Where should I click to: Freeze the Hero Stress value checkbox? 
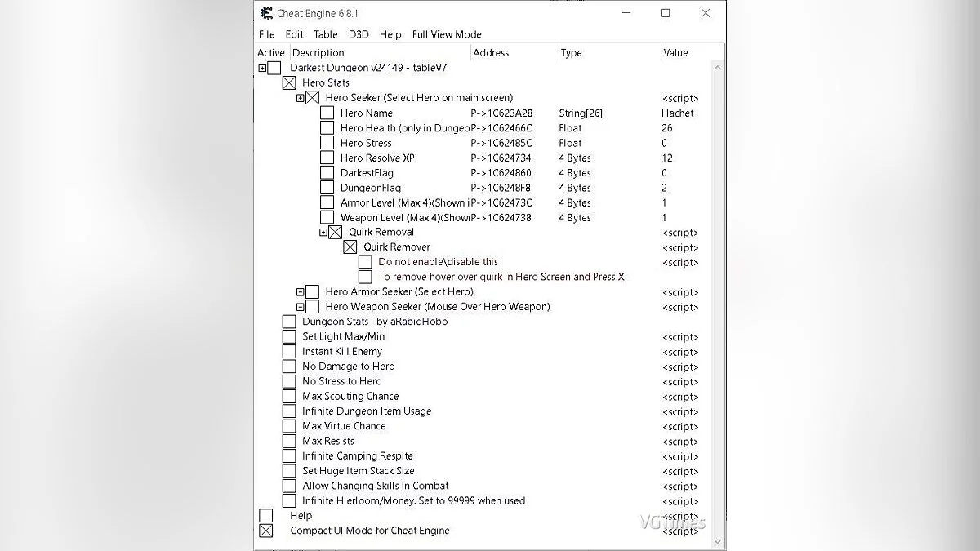point(327,144)
